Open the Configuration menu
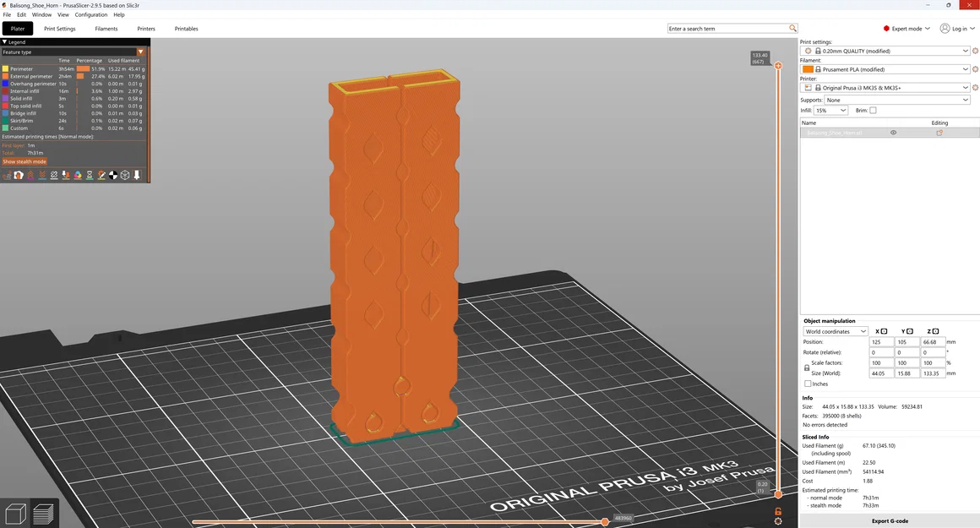Viewport: 980px width, 528px height. [91, 14]
